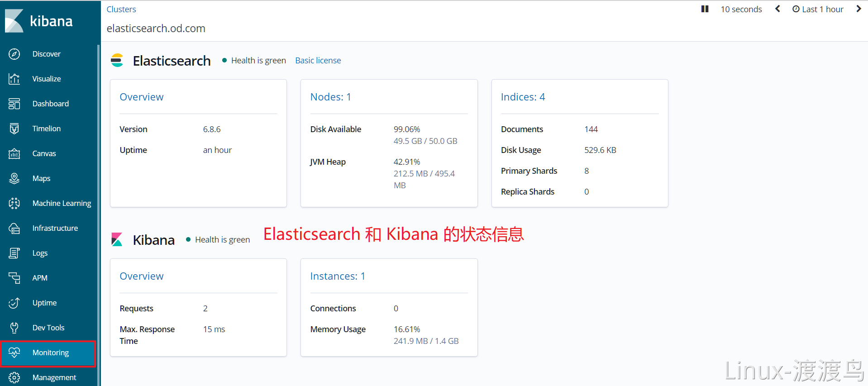Open the Management label

click(x=54, y=378)
